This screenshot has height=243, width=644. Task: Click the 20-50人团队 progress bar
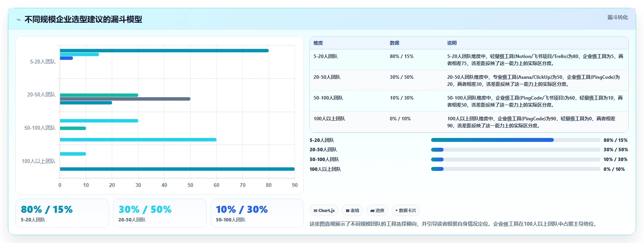tap(515, 150)
